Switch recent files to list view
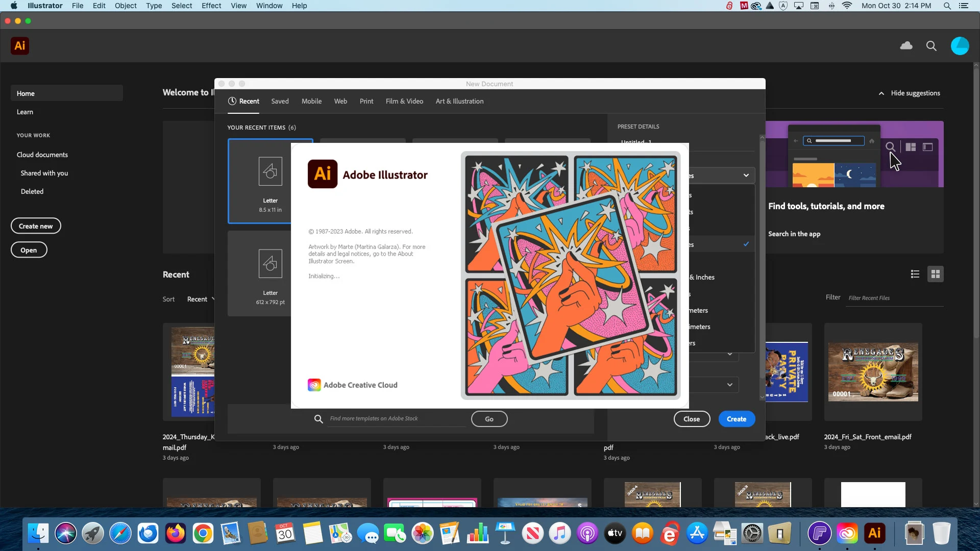Screen dimensions: 980x551 [x=915, y=274]
